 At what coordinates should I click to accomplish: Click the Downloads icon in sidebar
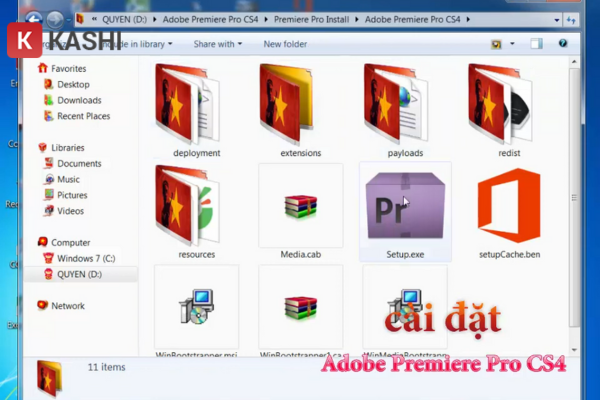[48, 100]
